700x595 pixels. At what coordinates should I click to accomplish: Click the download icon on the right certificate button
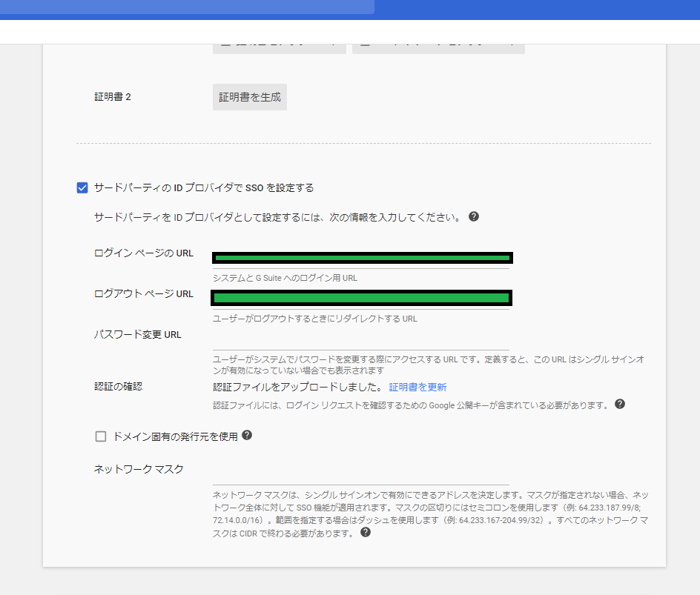pos(365,43)
